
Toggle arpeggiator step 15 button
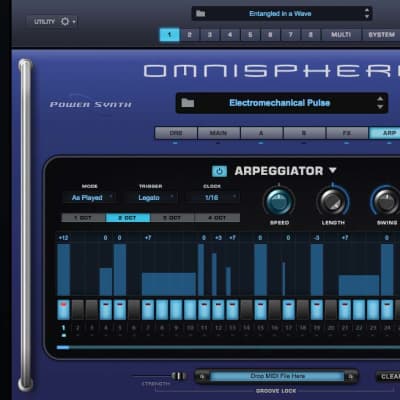260,310
